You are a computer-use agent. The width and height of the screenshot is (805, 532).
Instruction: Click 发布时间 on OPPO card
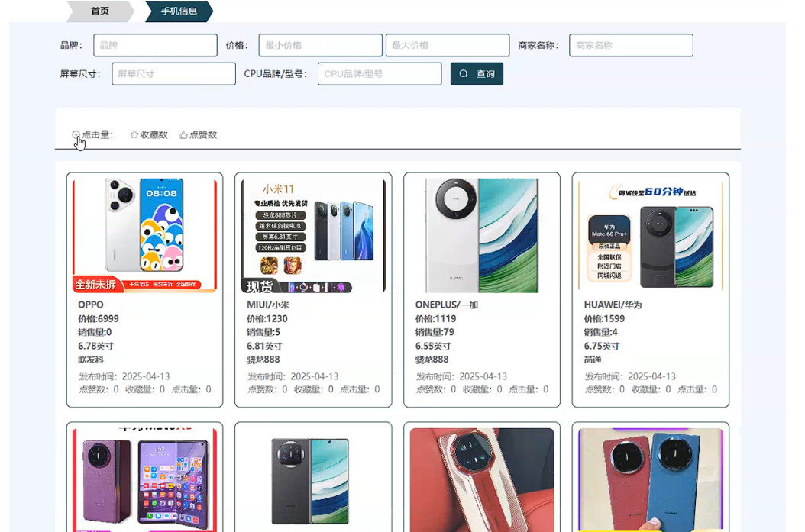(124, 376)
